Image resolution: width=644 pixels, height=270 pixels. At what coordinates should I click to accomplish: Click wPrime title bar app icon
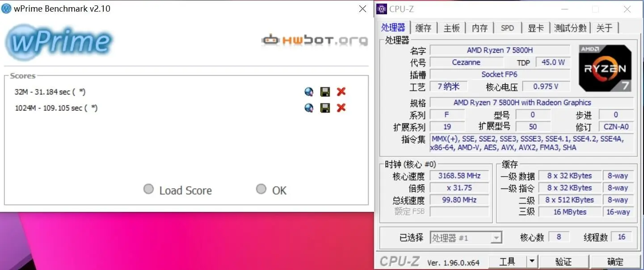point(6,9)
